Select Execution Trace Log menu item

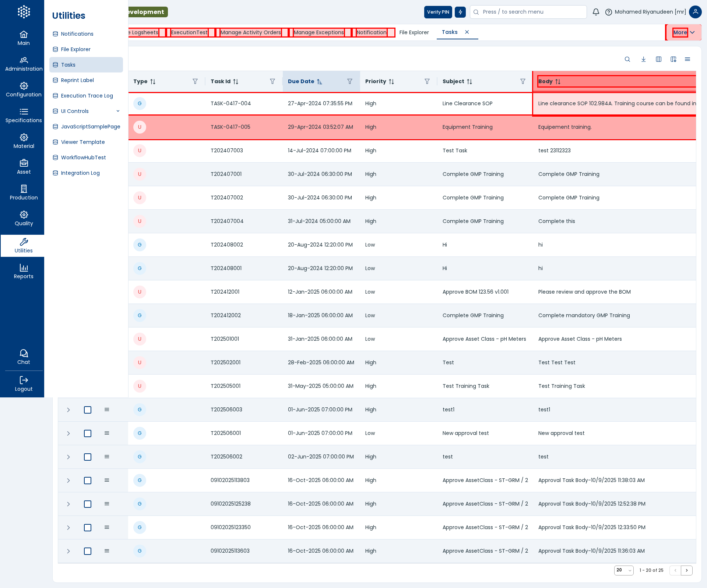click(87, 96)
